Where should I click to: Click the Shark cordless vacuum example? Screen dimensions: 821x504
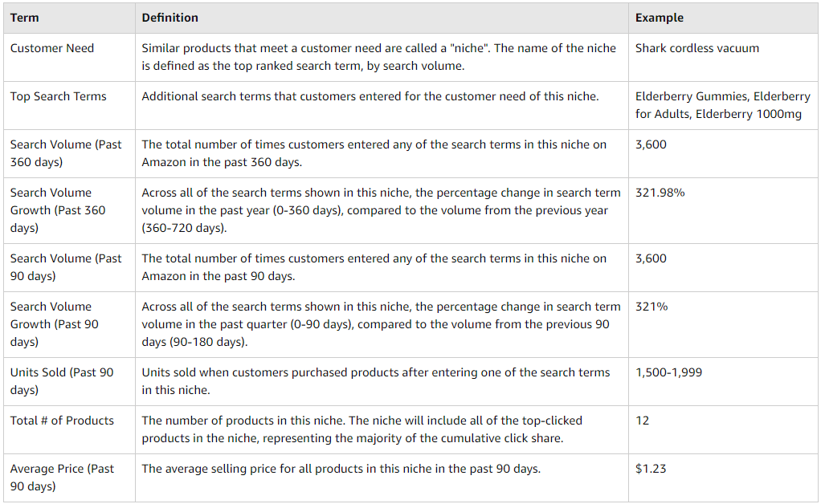[x=697, y=48]
